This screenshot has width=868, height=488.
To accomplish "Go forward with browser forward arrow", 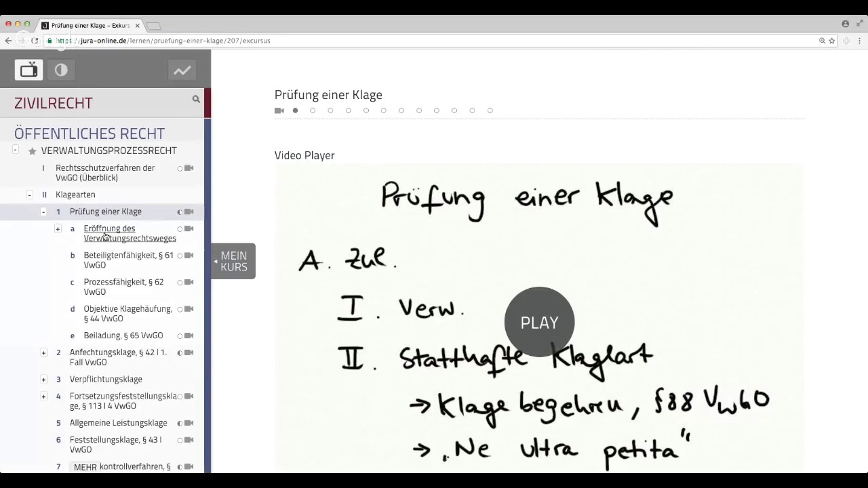I will [x=21, y=41].
